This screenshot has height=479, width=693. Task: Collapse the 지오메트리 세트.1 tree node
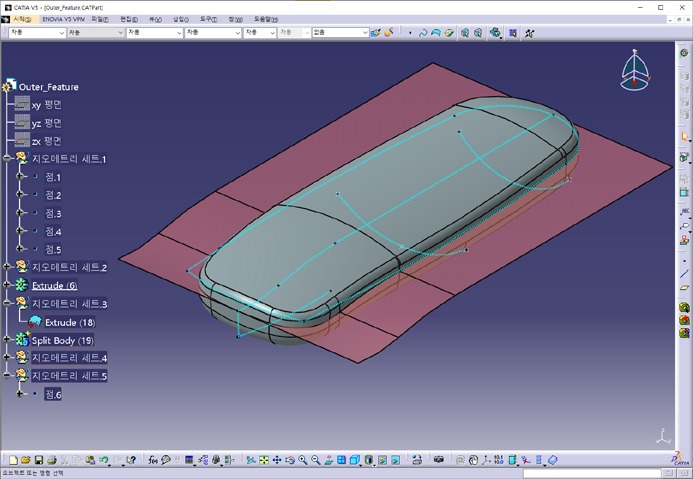pos(8,159)
